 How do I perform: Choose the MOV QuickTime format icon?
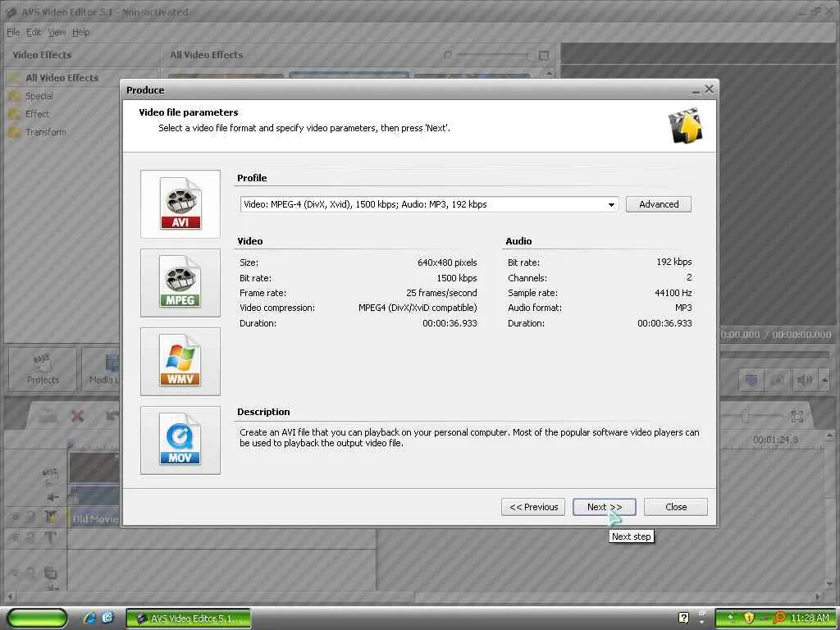[180, 441]
